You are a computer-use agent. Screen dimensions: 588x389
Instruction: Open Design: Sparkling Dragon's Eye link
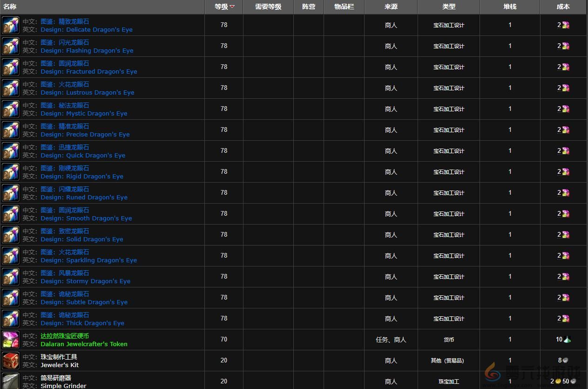click(x=88, y=260)
